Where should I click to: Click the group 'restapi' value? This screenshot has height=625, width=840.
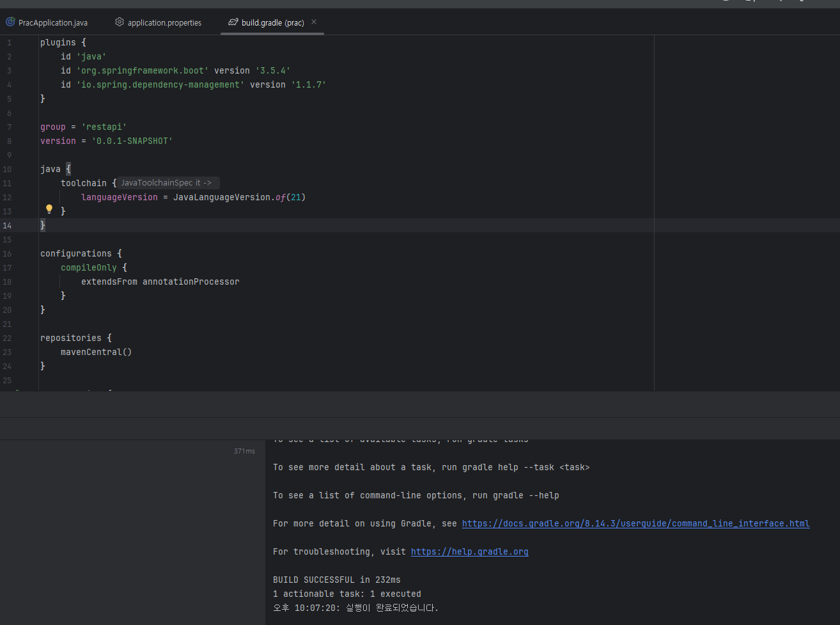(104, 127)
